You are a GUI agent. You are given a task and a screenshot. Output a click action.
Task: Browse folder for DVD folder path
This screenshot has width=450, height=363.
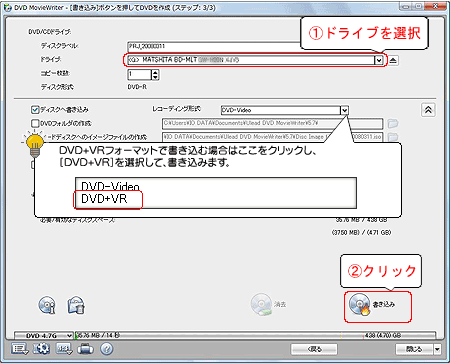pyautogui.click(x=393, y=124)
